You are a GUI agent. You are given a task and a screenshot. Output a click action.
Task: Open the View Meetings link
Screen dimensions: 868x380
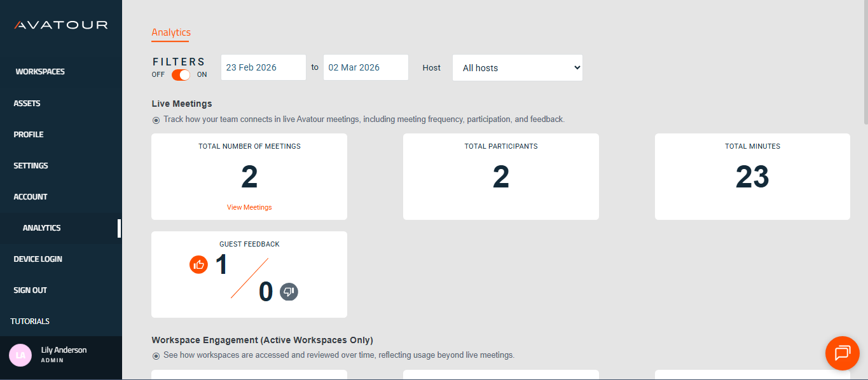[x=249, y=207]
